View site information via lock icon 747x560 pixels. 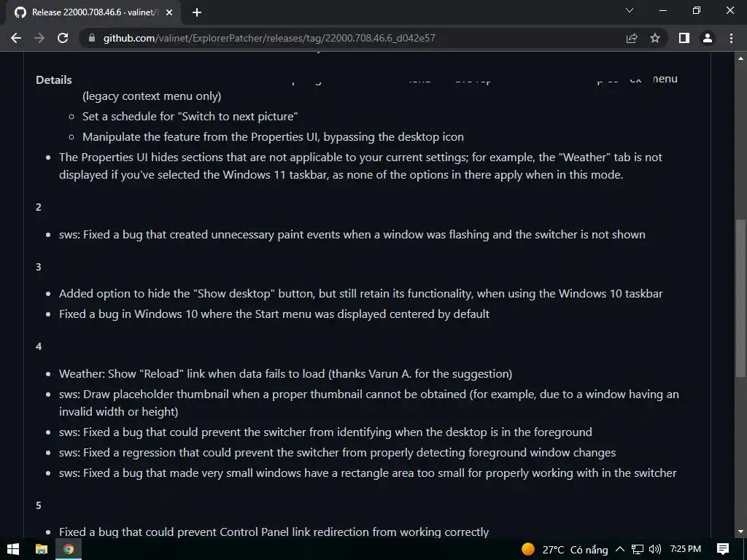tap(91, 38)
